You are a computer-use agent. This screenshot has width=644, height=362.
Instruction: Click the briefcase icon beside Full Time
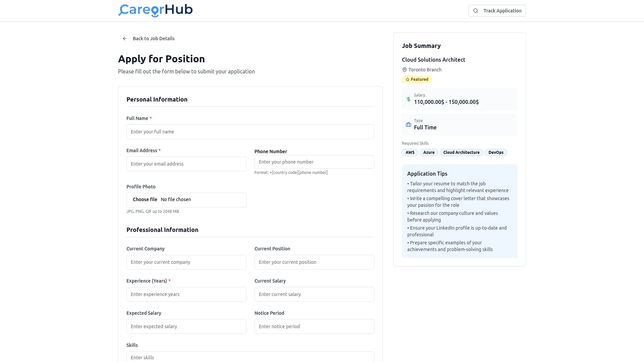(x=409, y=125)
